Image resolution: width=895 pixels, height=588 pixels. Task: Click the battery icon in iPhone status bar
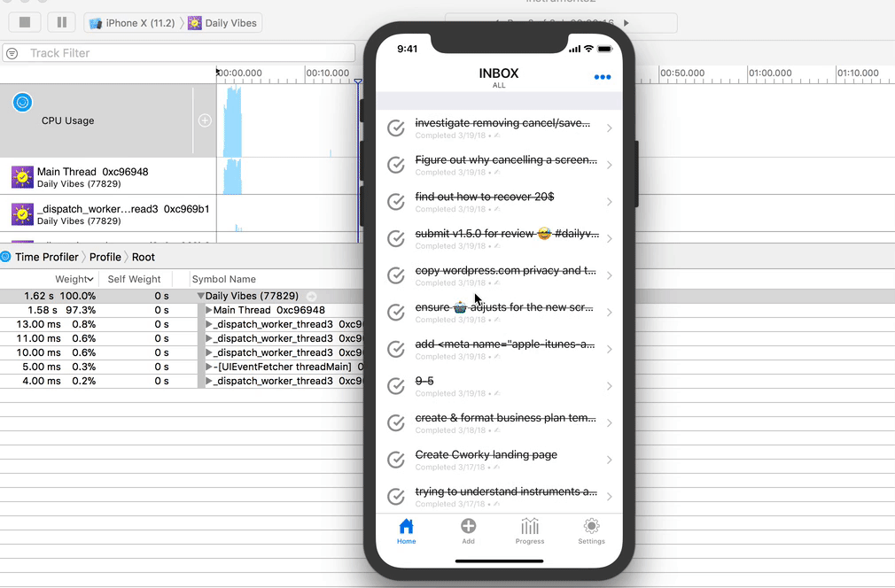tap(604, 49)
